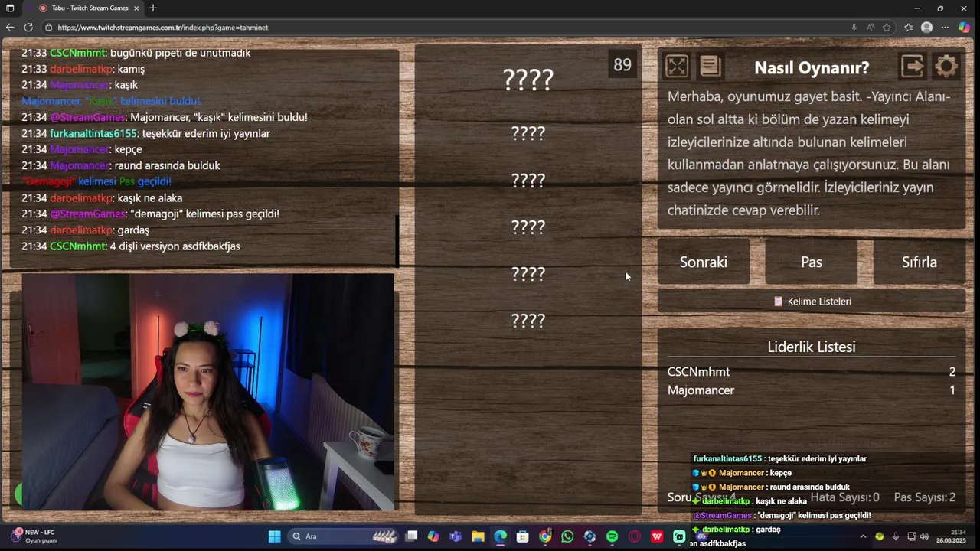This screenshot has height=551, width=980.
Task: Open WhatsApp from taskbar
Action: 567,536
